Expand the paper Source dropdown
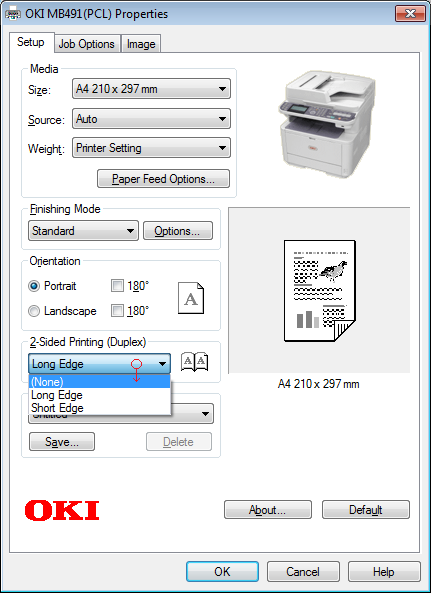 pyautogui.click(x=151, y=119)
